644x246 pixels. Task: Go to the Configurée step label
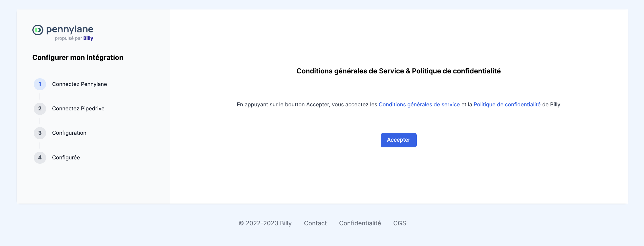coord(66,158)
